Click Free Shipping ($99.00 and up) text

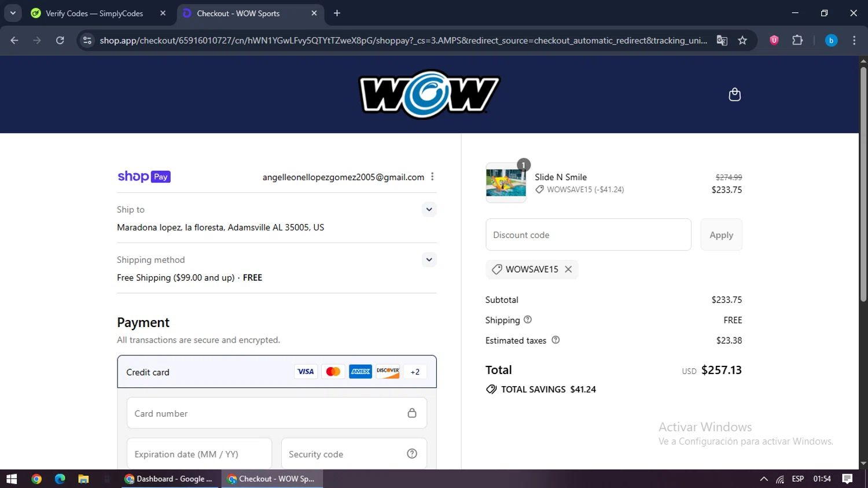[x=176, y=277]
